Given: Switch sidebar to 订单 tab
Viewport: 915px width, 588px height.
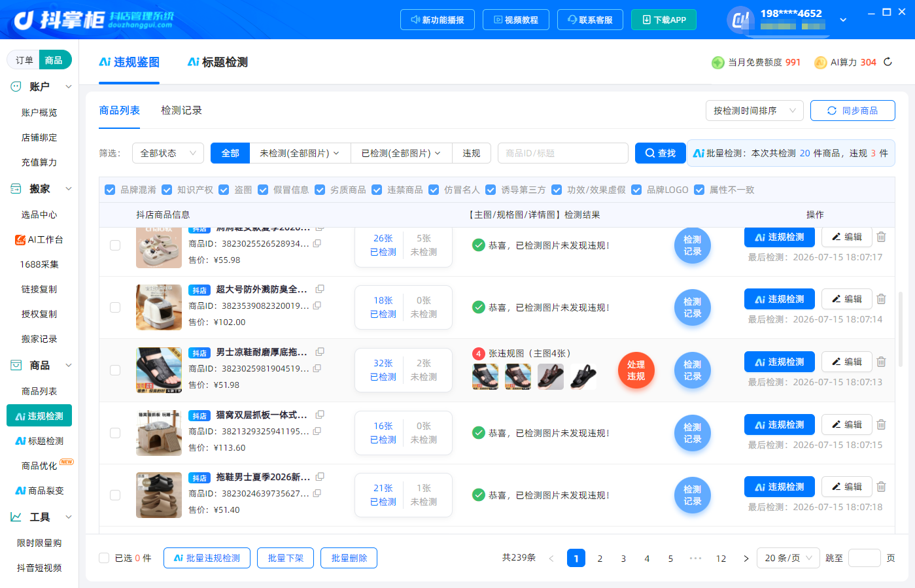Looking at the screenshot, I should (24, 60).
